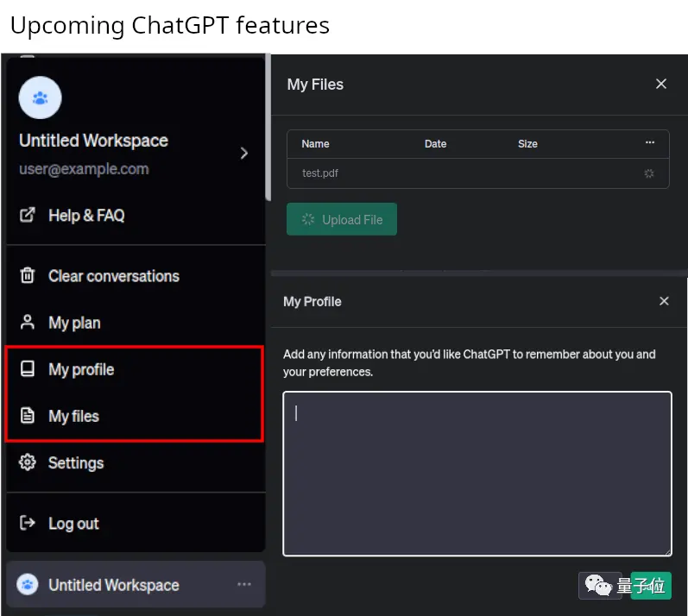Open the files table column options menu
The image size is (688, 616).
click(650, 143)
